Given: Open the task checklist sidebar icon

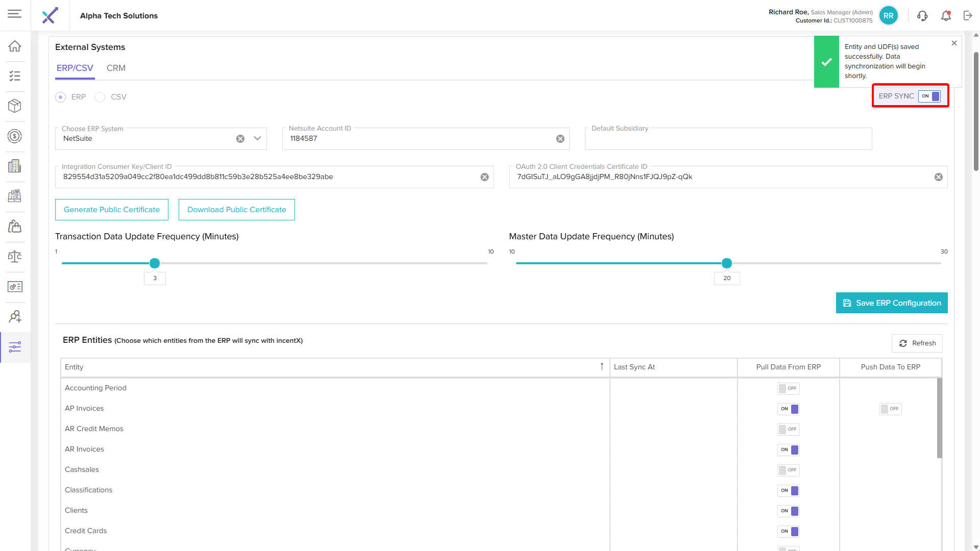Looking at the screenshot, I should pos(15,76).
